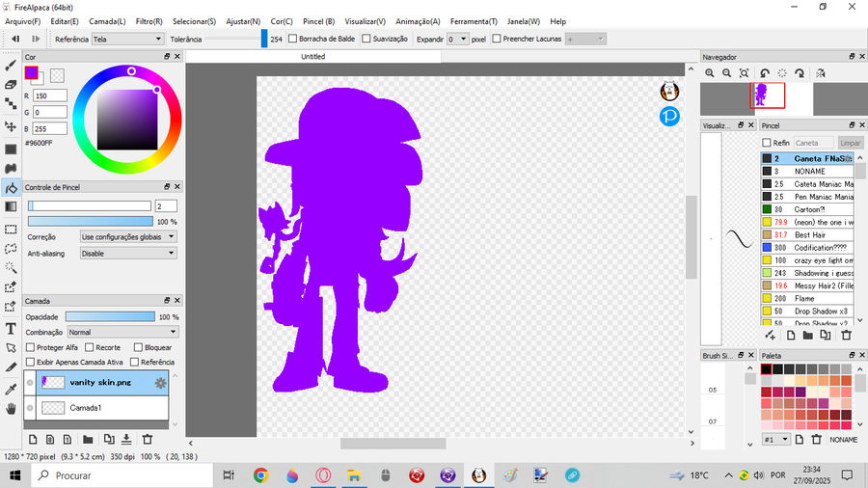Enable Preencher Lacunas checkbox
This screenshot has height=488, width=868.
coord(497,39)
